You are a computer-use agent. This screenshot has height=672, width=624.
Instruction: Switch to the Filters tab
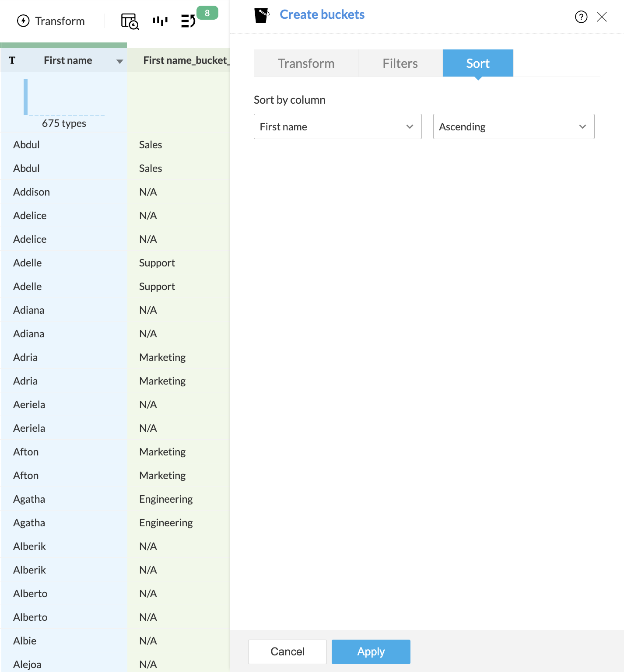(x=400, y=63)
